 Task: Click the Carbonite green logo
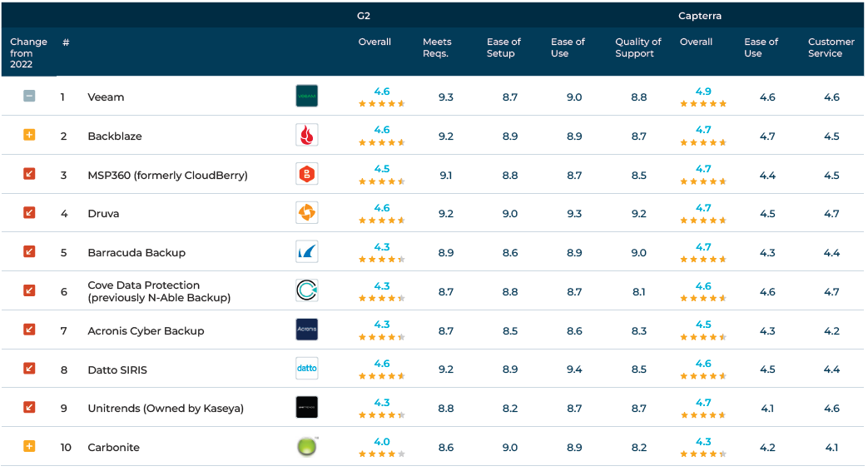coord(306,447)
